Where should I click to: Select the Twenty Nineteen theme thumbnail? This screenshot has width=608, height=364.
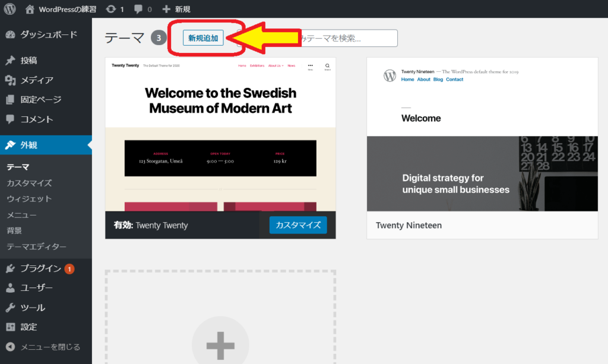coord(482,134)
